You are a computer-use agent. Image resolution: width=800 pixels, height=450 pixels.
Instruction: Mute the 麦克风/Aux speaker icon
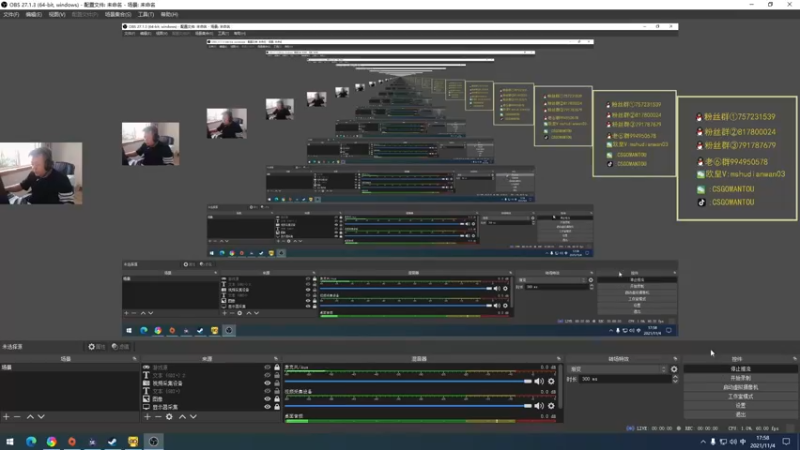pyautogui.click(x=539, y=381)
